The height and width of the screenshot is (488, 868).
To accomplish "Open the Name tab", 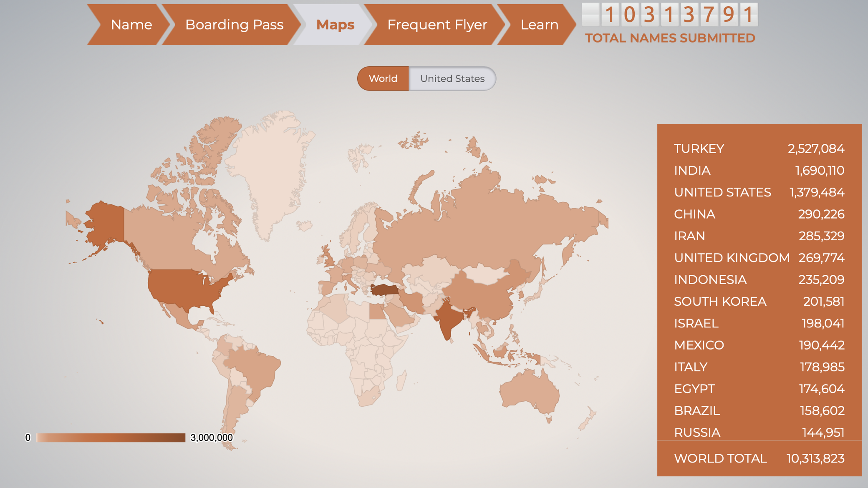I will (131, 25).
